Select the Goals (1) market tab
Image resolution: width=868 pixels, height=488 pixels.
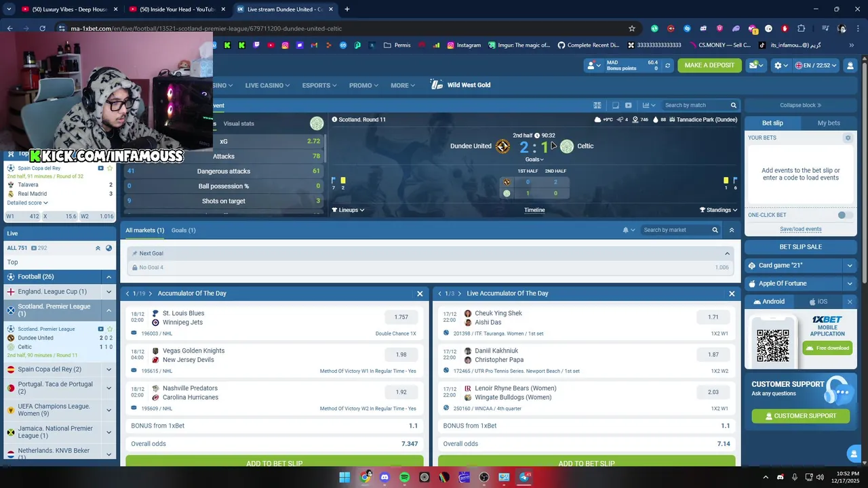[183, 230]
